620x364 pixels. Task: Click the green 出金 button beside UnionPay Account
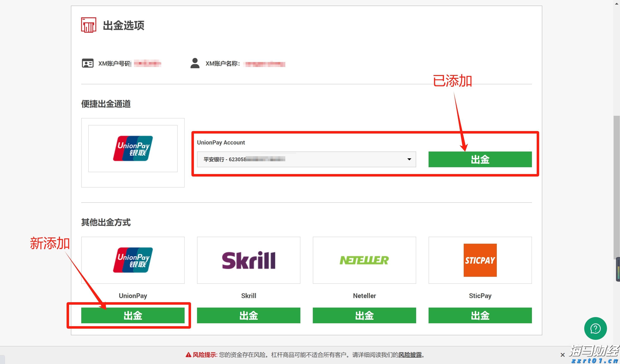480,159
